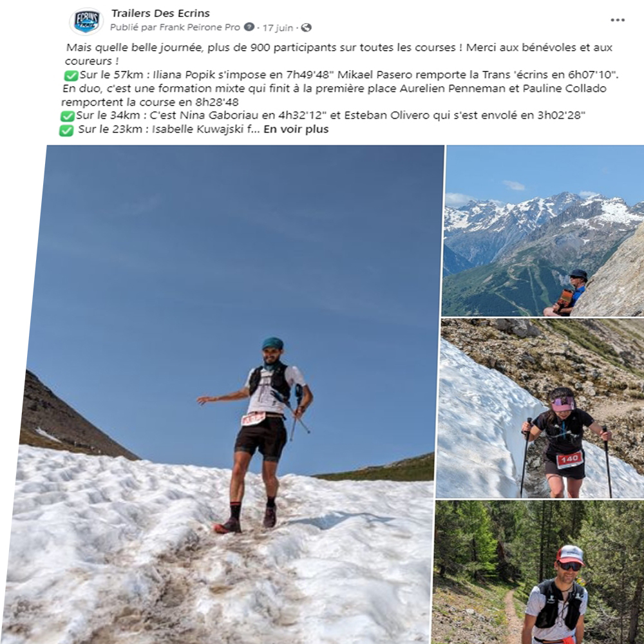Open the 17 juin post timestamp
644x644 pixels.
tap(278, 28)
